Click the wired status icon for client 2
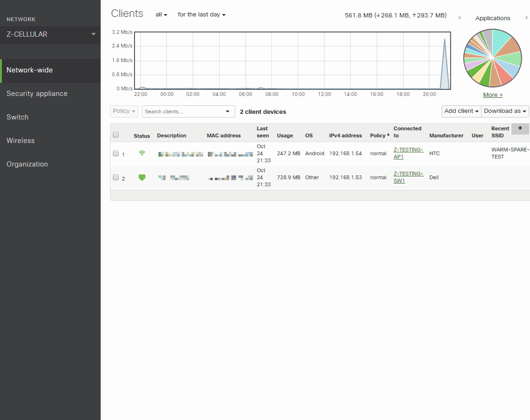530x420 pixels. [142, 177]
